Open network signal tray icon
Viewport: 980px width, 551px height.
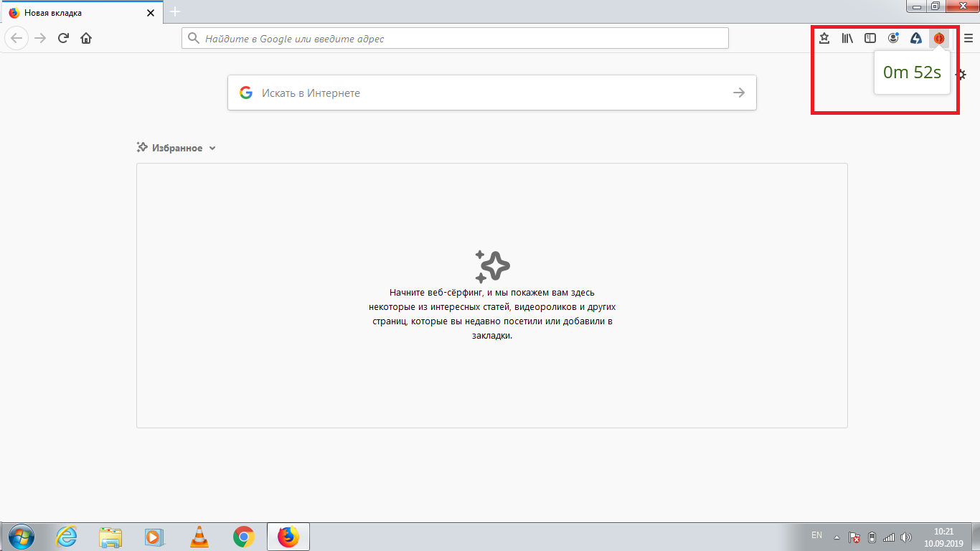[x=889, y=537]
